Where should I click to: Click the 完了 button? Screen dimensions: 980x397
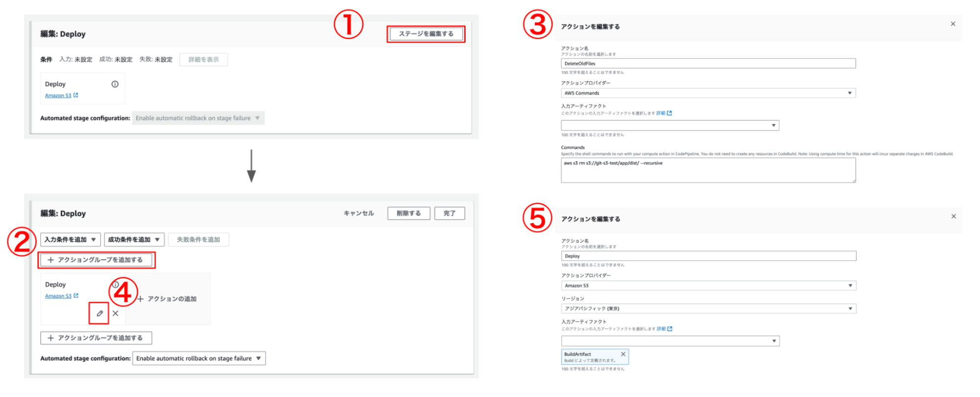point(449,213)
